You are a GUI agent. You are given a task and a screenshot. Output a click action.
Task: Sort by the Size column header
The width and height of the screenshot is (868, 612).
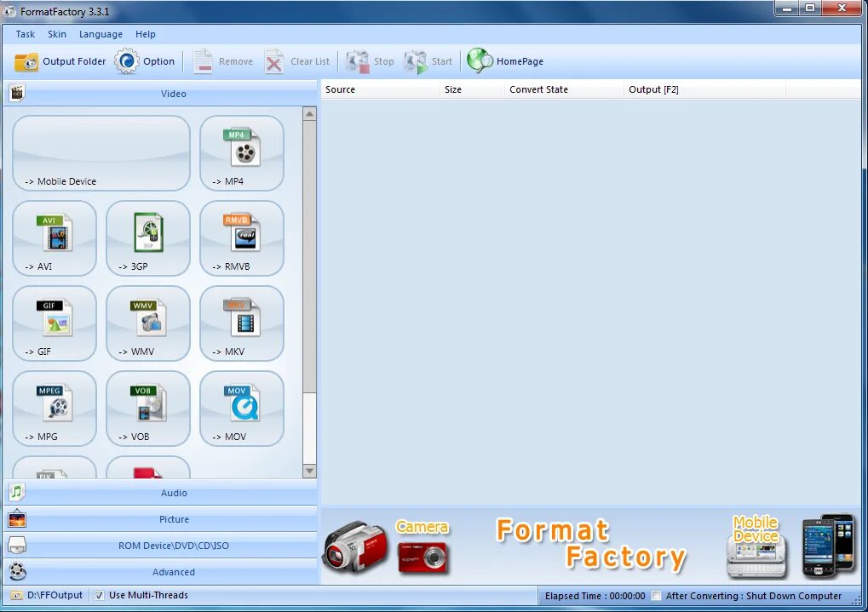(472, 89)
